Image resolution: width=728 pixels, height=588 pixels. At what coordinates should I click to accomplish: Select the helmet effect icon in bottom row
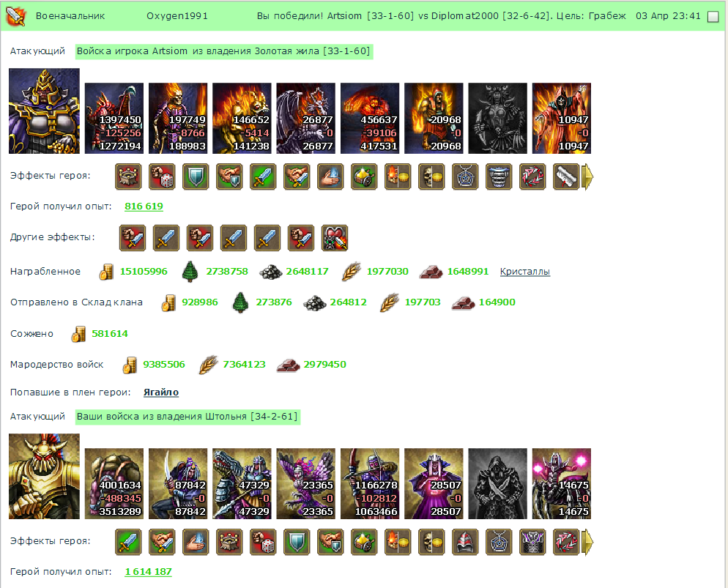(x=465, y=542)
